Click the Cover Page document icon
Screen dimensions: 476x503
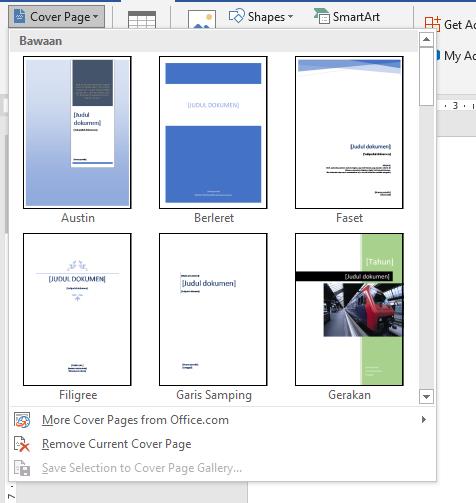tap(19, 16)
